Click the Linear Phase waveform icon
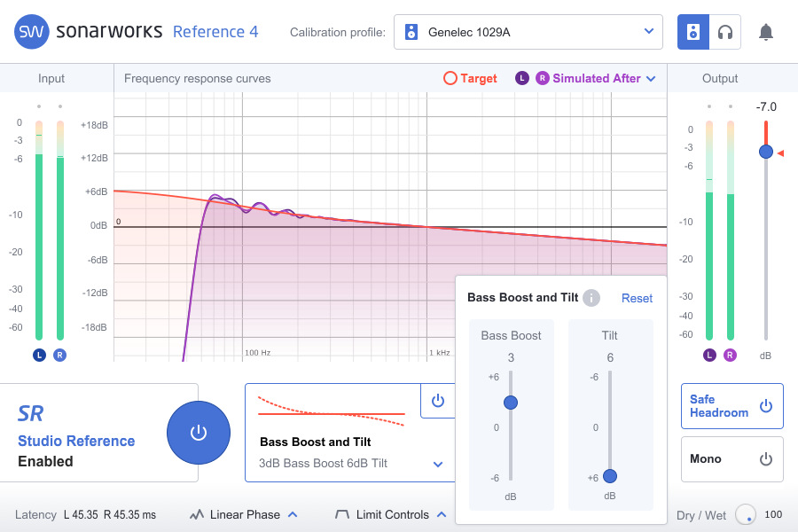Viewport: 798px width, 532px height. [197, 514]
